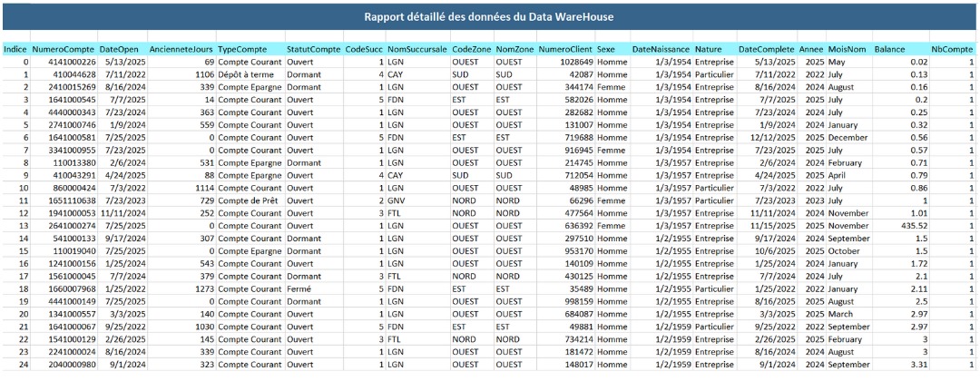The width and height of the screenshot is (980, 381).
Task: Select the CAY branch cell in row 1
Action: (396, 74)
